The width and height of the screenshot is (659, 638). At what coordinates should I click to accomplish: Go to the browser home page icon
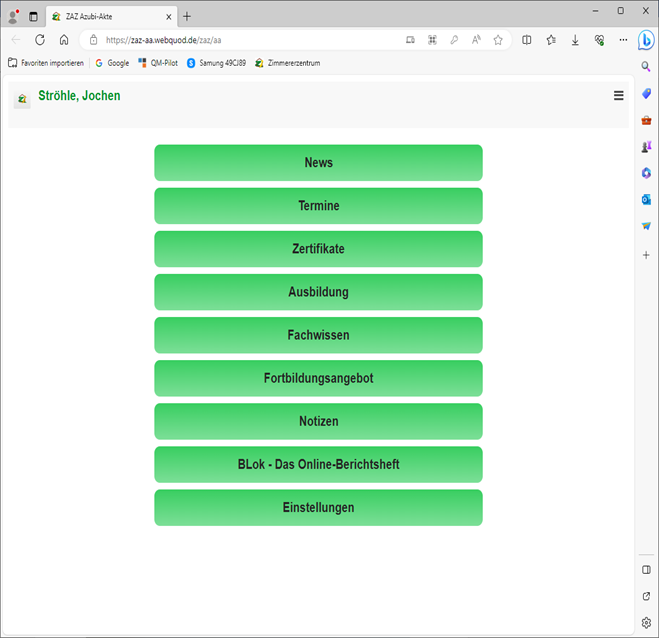[x=64, y=40]
